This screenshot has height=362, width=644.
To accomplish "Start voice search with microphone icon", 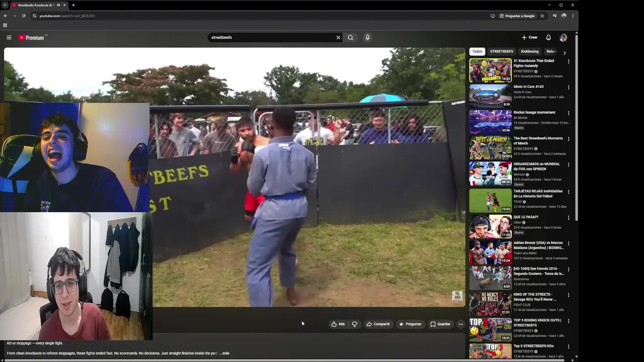I will click(x=367, y=37).
